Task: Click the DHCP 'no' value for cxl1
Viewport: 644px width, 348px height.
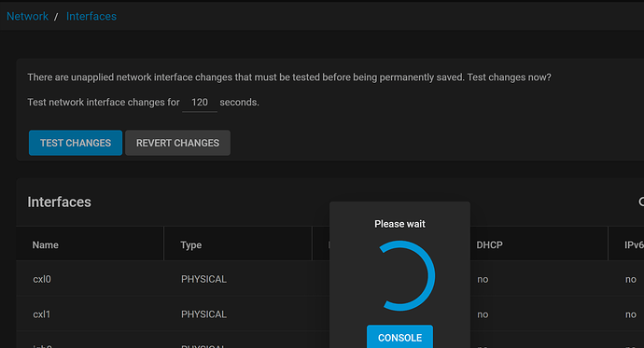Action: (x=483, y=314)
